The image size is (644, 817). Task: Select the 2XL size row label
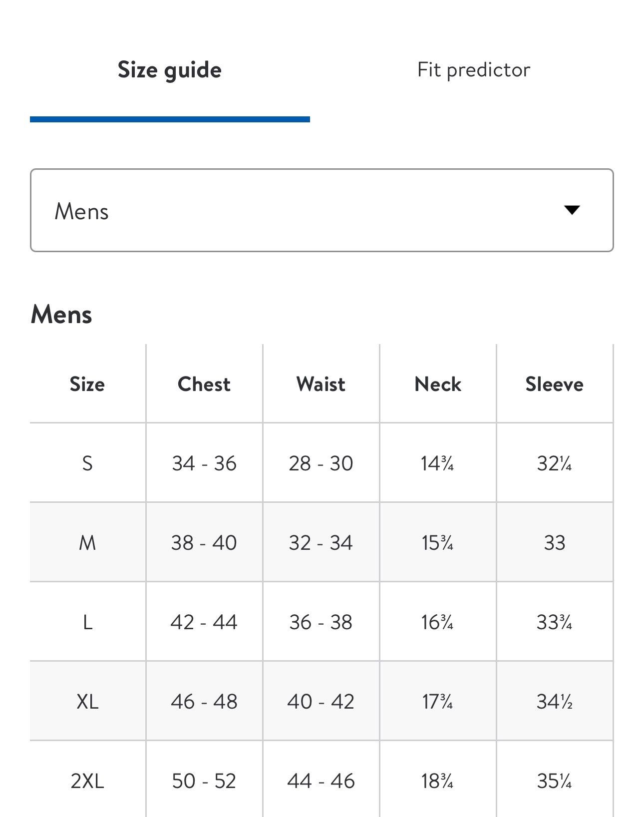(87, 781)
